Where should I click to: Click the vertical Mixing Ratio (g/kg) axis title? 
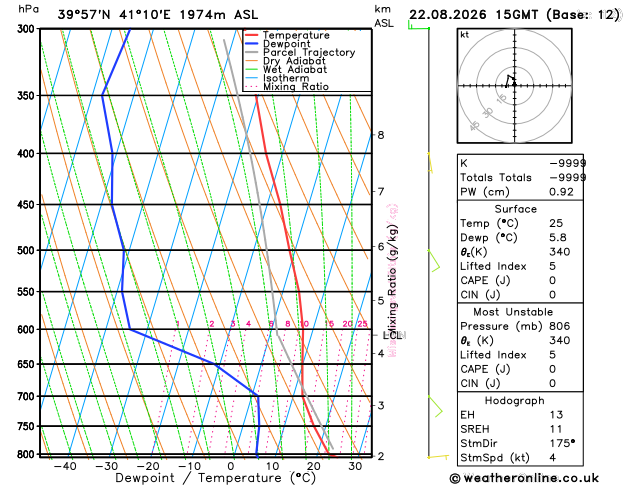[x=392, y=280]
